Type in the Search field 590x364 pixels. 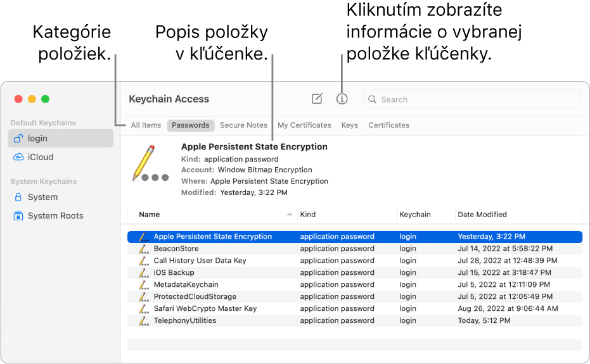click(x=475, y=99)
